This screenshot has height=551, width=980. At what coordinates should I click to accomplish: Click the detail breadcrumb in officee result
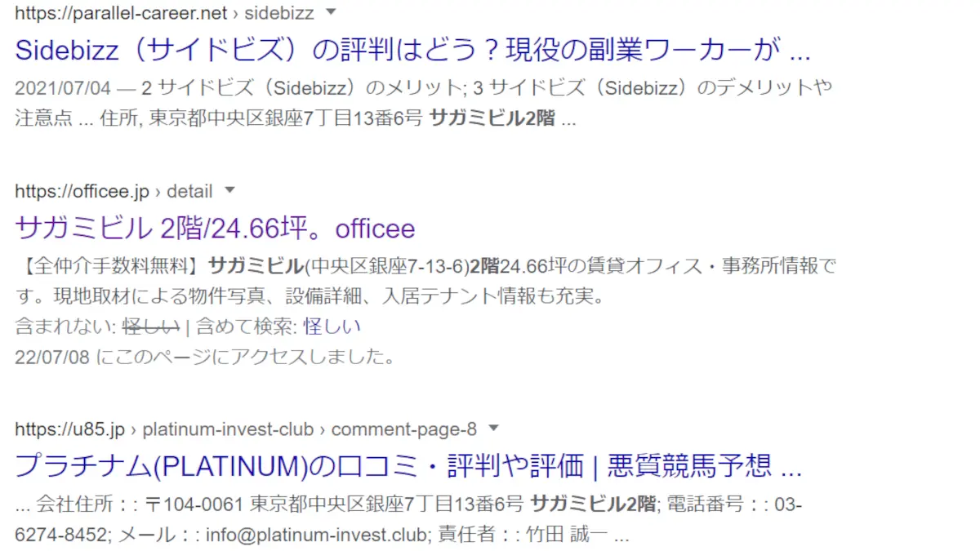tap(189, 192)
